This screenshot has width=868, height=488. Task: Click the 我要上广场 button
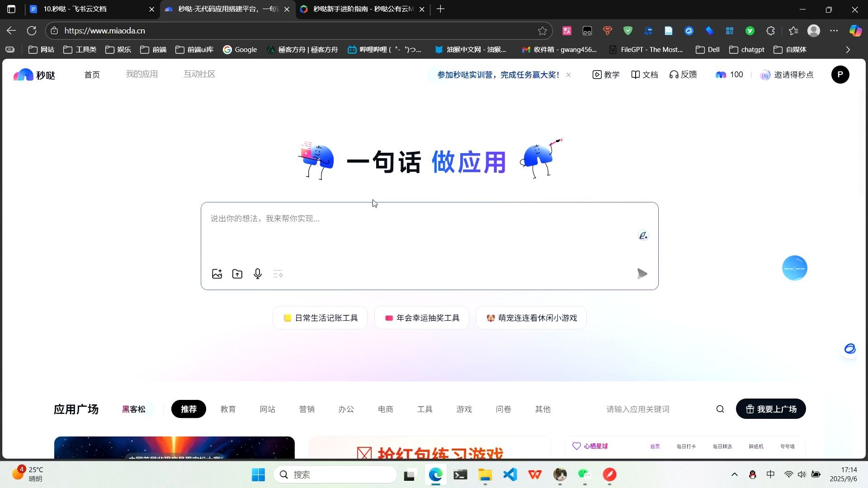point(771,409)
